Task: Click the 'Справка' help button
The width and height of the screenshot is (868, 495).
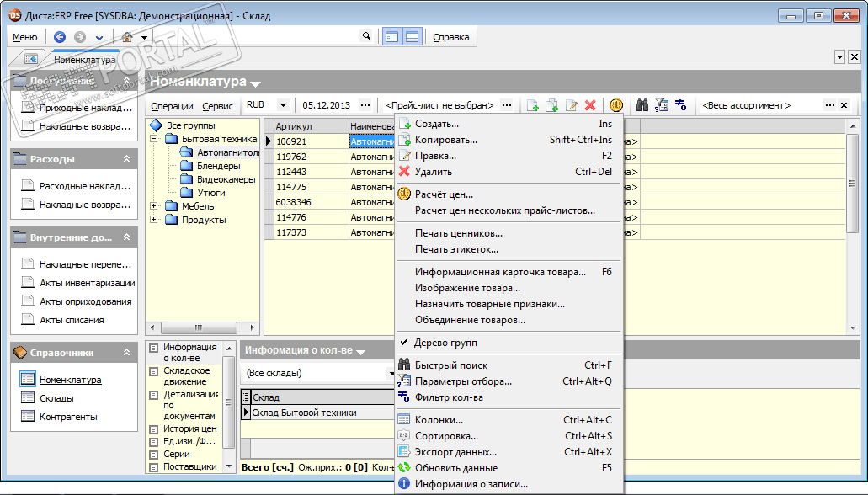Action: coord(451,37)
